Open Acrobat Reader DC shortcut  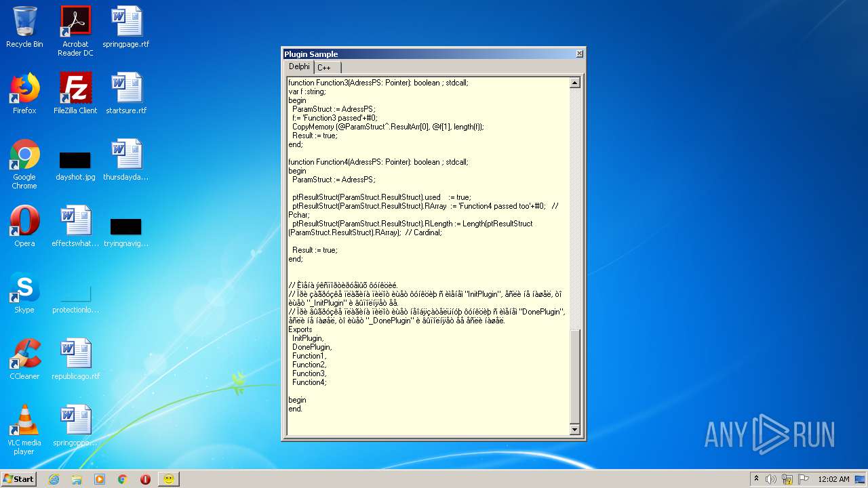tap(75, 31)
